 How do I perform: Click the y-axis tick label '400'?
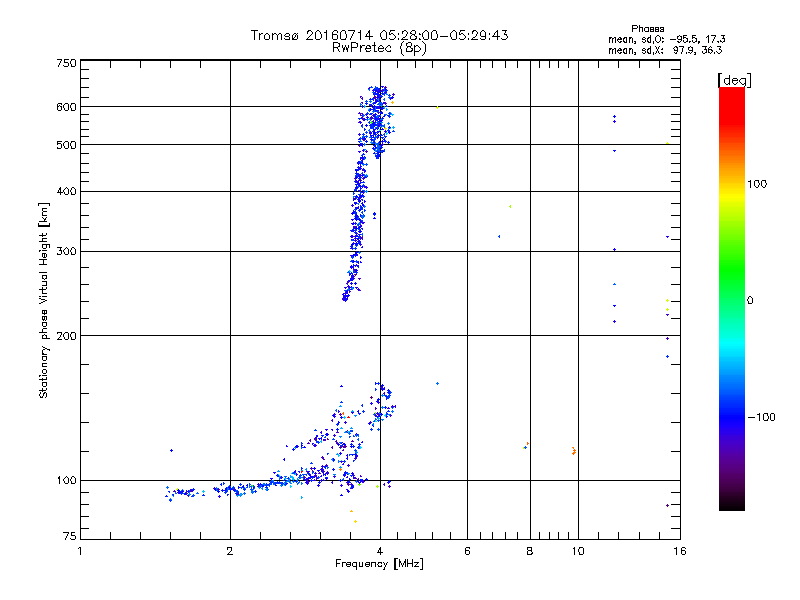[x=66, y=191]
